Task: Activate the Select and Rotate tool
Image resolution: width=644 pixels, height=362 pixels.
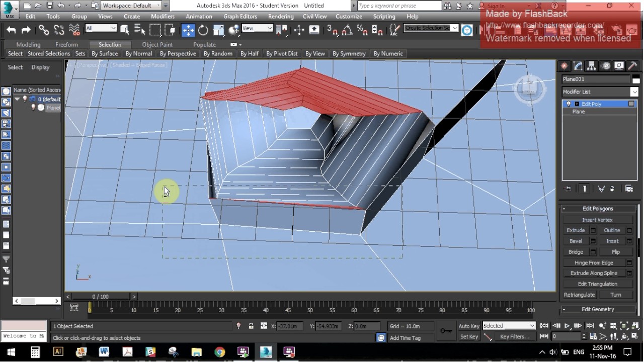Action: pyautogui.click(x=203, y=30)
